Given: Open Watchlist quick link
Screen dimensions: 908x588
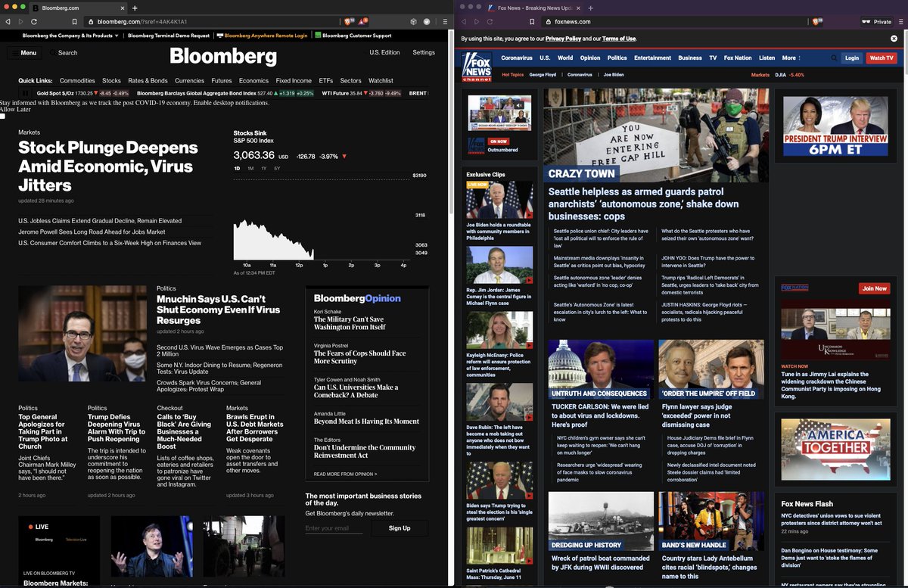Looking at the screenshot, I should pos(381,80).
